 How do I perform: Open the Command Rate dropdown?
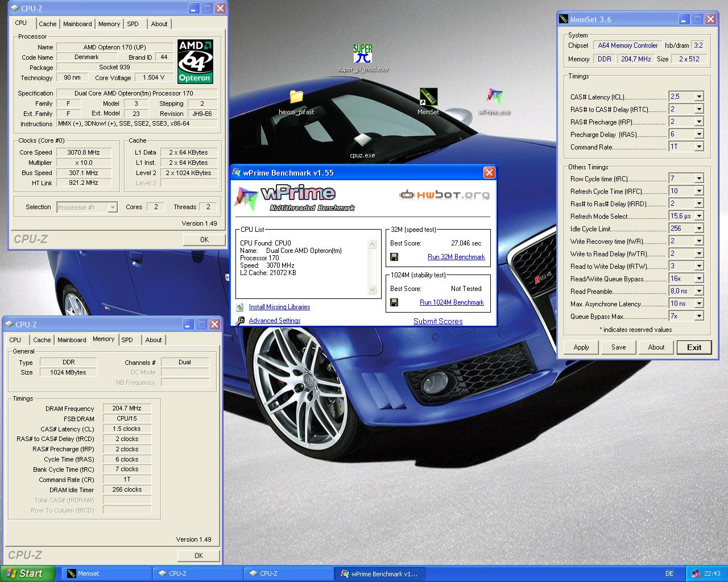click(x=699, y=147)
